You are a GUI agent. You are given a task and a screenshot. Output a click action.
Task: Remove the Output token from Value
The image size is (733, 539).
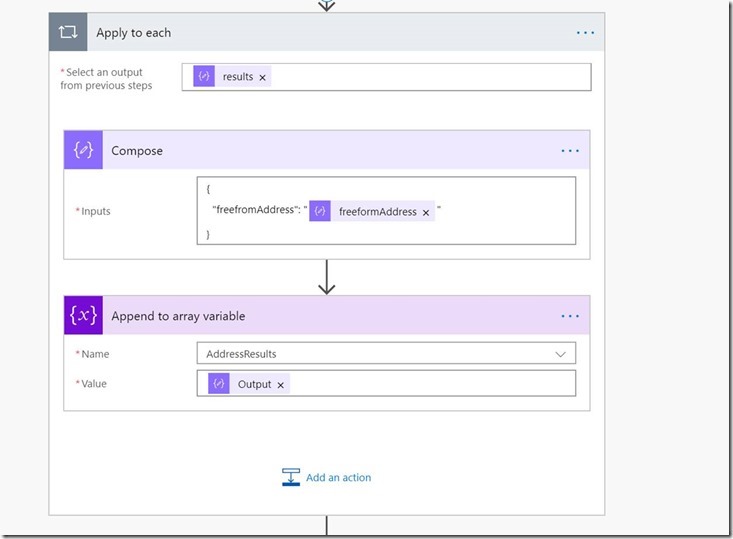pos(281,385)
